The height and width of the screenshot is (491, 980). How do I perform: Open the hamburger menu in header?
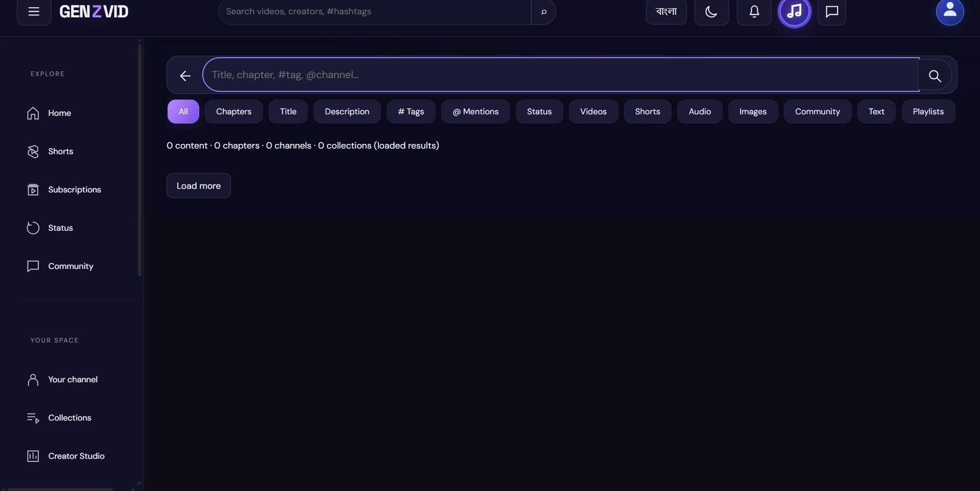[34, 12]
